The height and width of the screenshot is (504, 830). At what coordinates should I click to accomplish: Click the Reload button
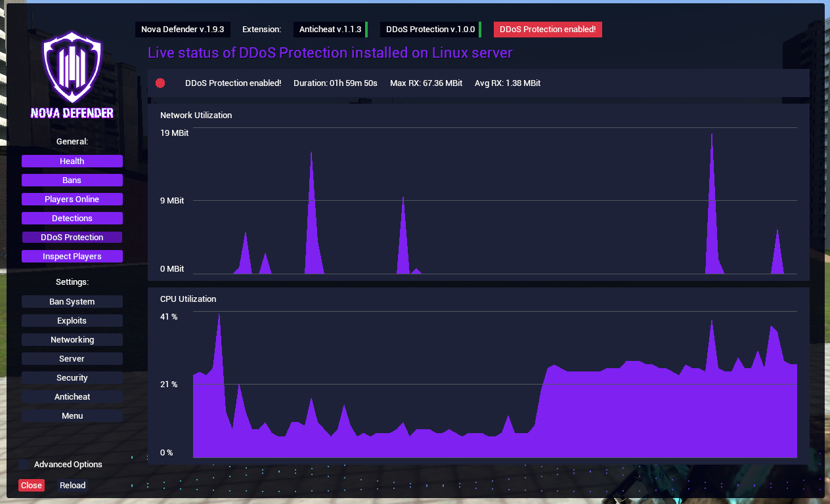coord(73,486)
